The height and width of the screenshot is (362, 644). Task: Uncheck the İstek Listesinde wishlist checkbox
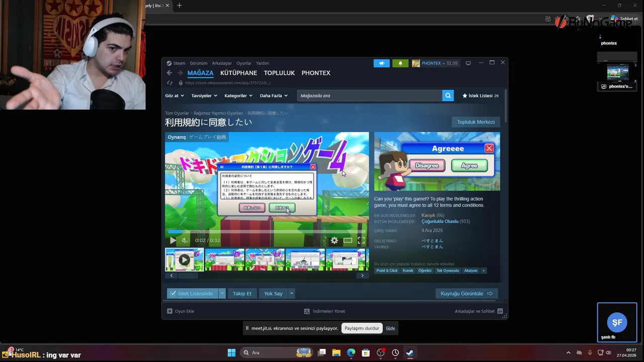(173, 294)
